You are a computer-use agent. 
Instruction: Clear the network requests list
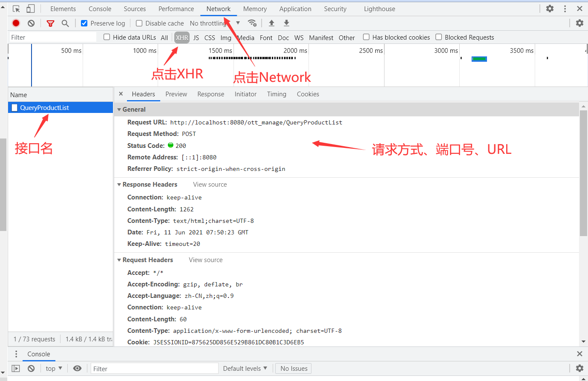point(31,23)
